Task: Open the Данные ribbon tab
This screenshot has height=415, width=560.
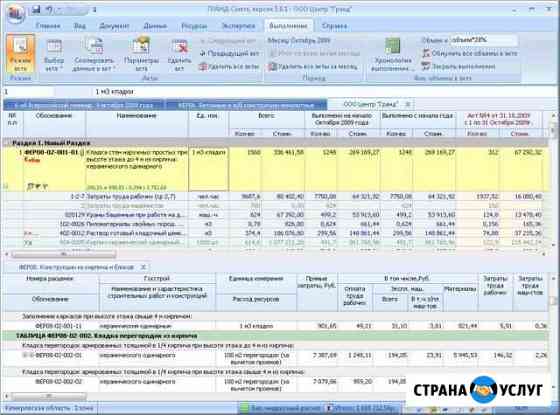Action: pyautogui.click(x=155, y=26)
